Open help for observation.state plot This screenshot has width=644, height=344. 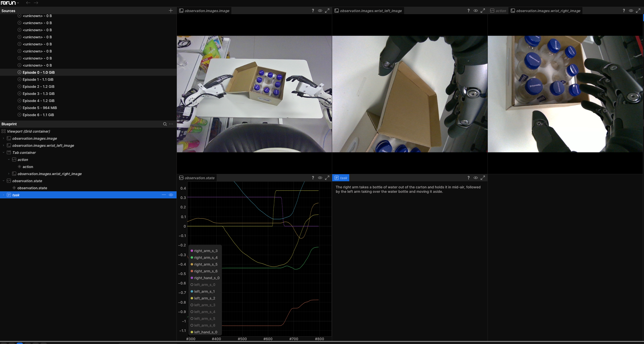point(313,178)
